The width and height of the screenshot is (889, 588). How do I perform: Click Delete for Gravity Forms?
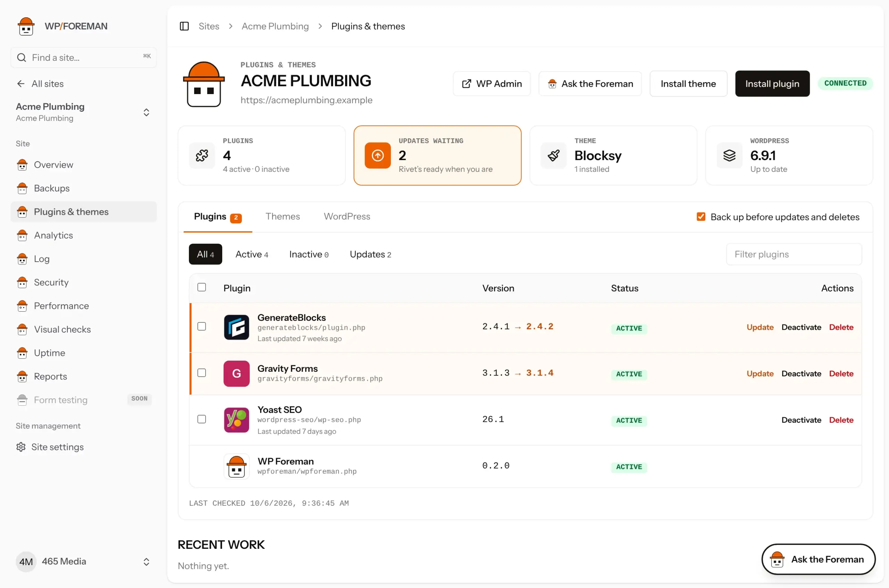coord(841,373)
